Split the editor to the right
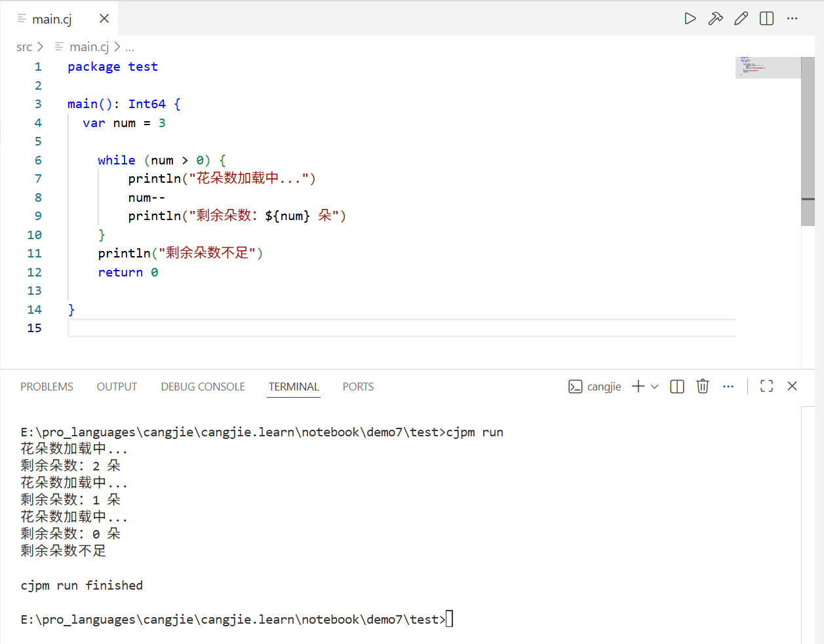 (x=766, y=18)
